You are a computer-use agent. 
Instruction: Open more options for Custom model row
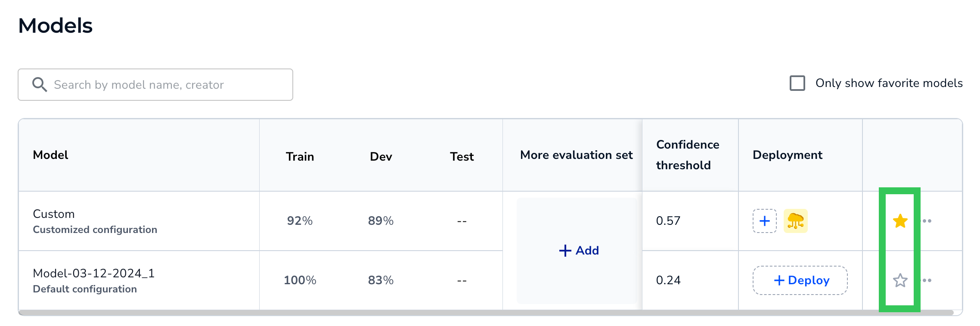coord(927,221)
